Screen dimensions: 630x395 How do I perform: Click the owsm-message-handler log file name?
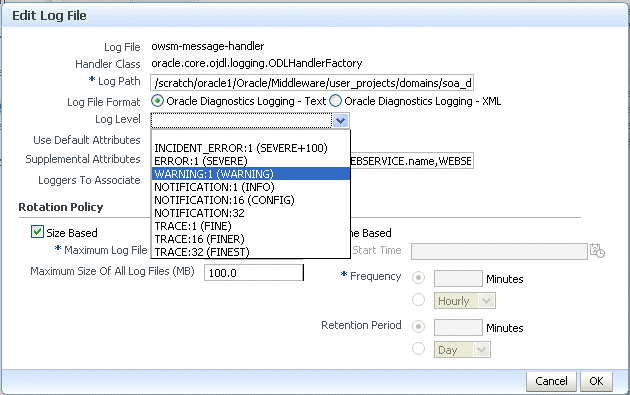coord(208,47)
